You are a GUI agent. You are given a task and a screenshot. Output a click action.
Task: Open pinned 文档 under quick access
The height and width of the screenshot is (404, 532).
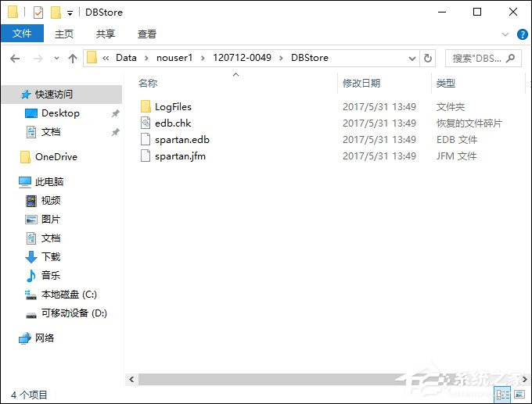pyautogui.click(x=51, y=132)
